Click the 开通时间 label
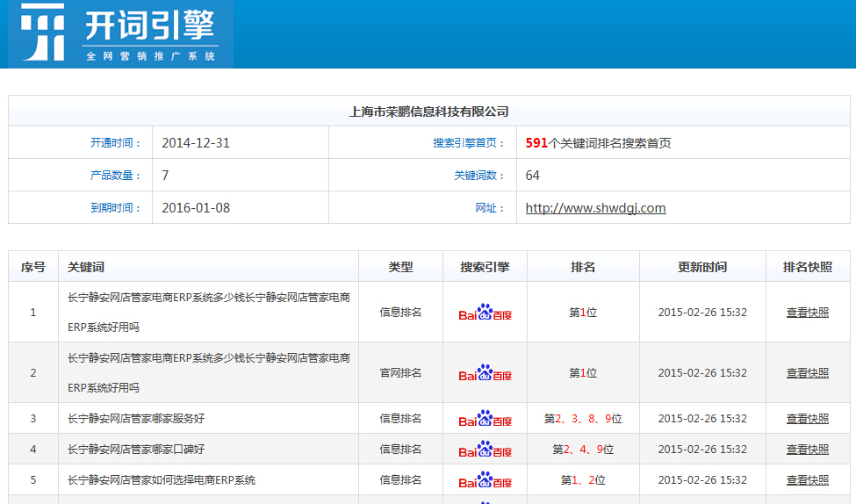The image size is (856, 504). (x=115, y=143)
